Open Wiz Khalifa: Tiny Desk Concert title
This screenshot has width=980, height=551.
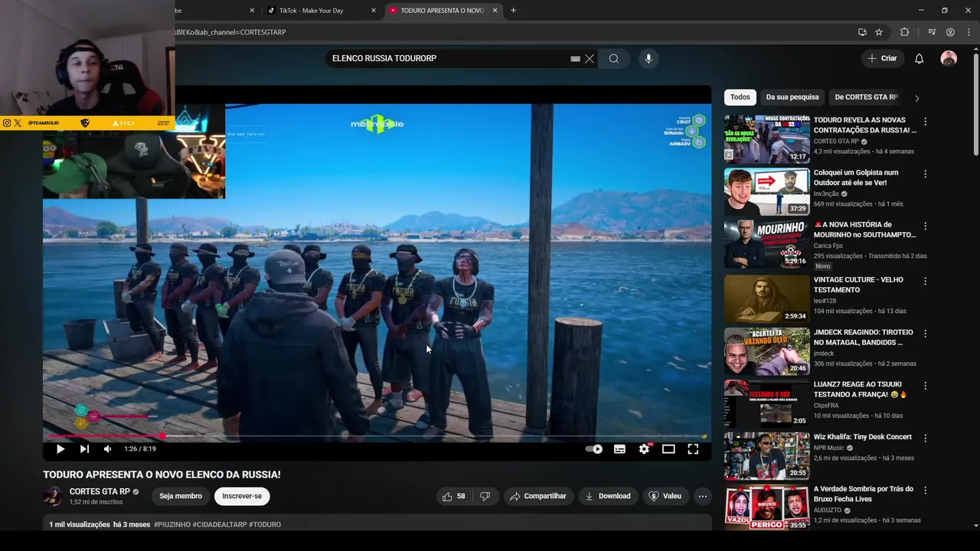[862, 437]
